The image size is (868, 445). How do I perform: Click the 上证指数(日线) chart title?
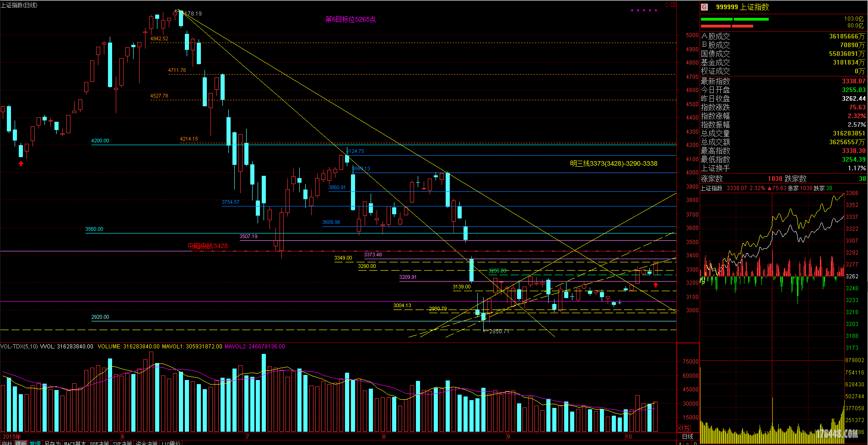[x=20, y=5]
